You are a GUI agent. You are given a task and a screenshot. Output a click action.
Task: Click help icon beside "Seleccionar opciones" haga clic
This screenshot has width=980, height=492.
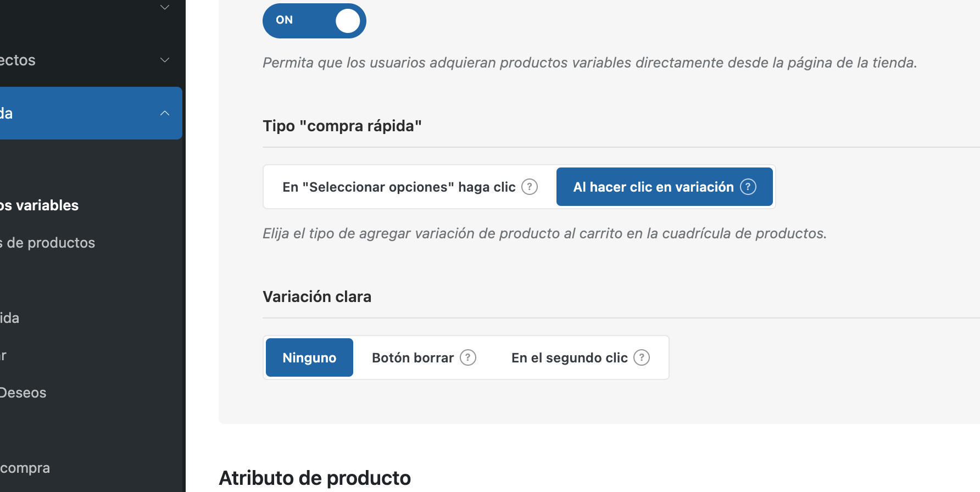coord(529,187)
